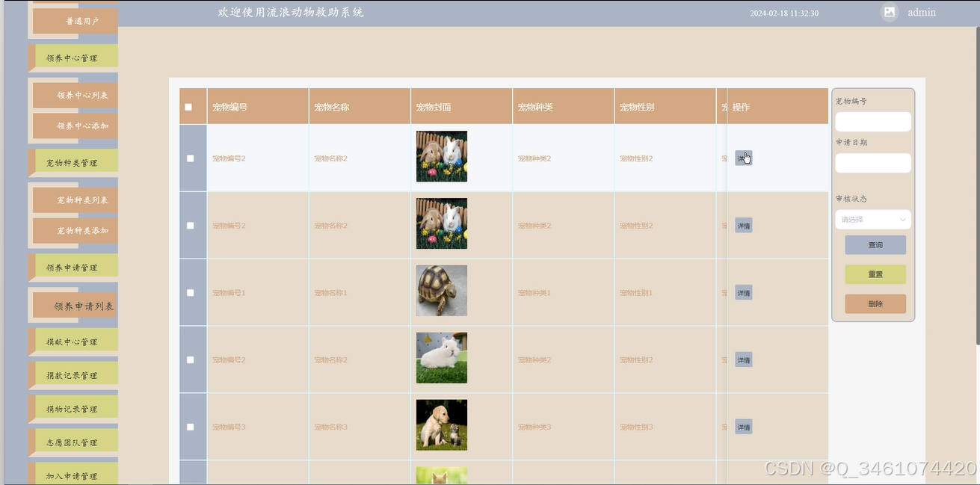Click 详情 in the highlighted first row
Screen dimensions: 980x485
(x=744, y=158)
